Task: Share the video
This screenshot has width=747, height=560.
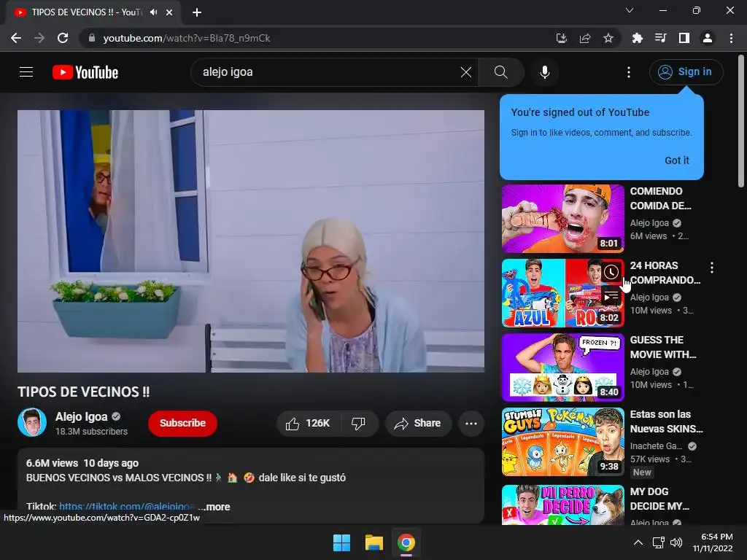Action: click(418, 424)
